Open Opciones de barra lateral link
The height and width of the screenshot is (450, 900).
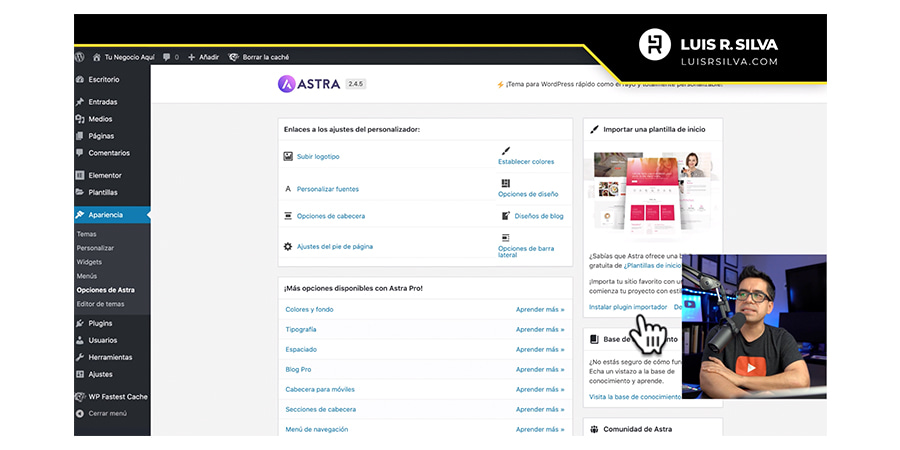pyautogui.click(x=526, y=252)
